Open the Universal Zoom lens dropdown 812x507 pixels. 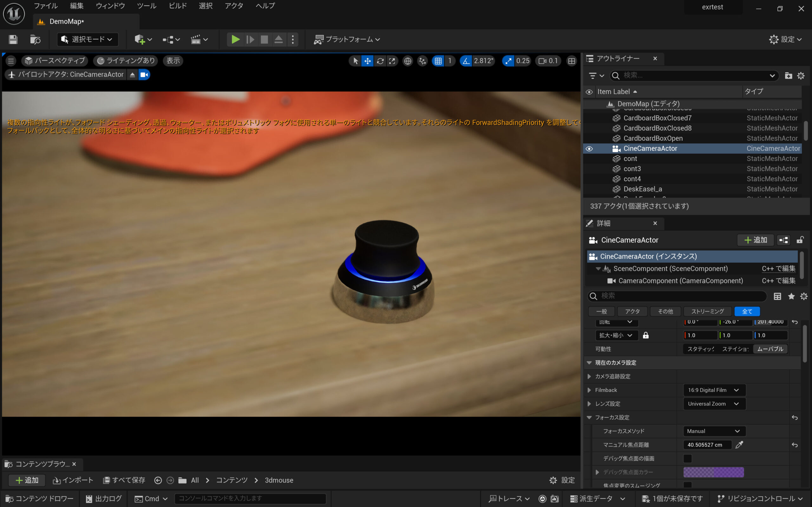click(x=714, y=404)
